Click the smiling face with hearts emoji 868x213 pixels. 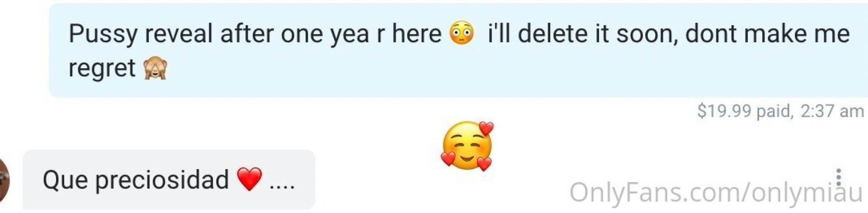pyautogui.click(x=467, y=146)
